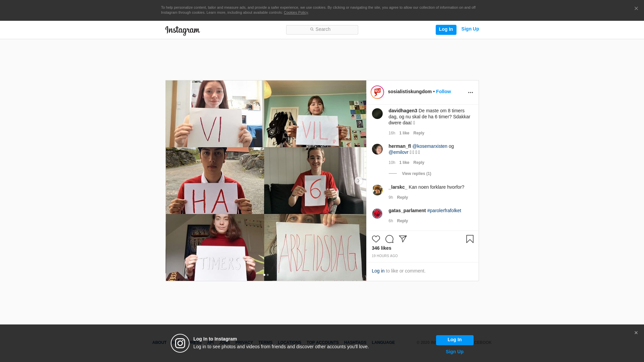644x362 pixels.
Task: Click the comment bubble icon
Action: coord(389,239)
